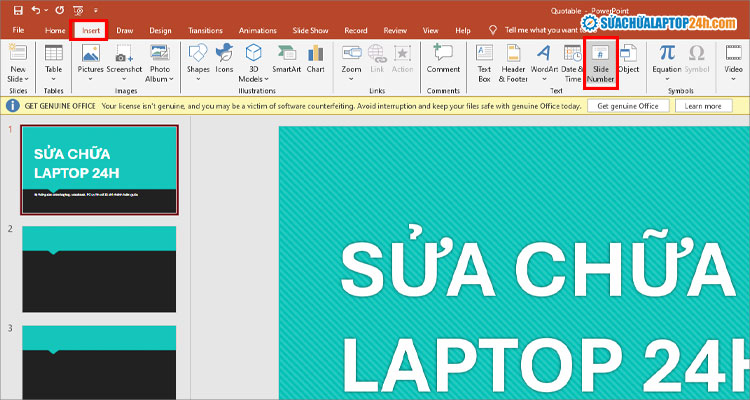This screenshot has height=400, width=750.
Task: Insert a New Slide
Action: click(x=18, y=53)
